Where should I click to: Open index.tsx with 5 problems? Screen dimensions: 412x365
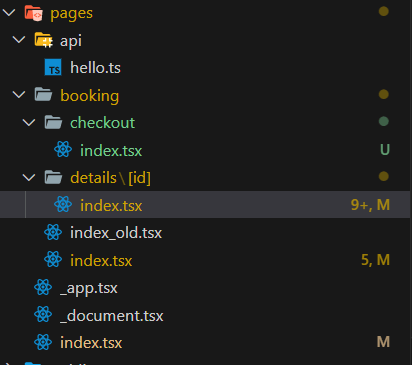point(101,260)
